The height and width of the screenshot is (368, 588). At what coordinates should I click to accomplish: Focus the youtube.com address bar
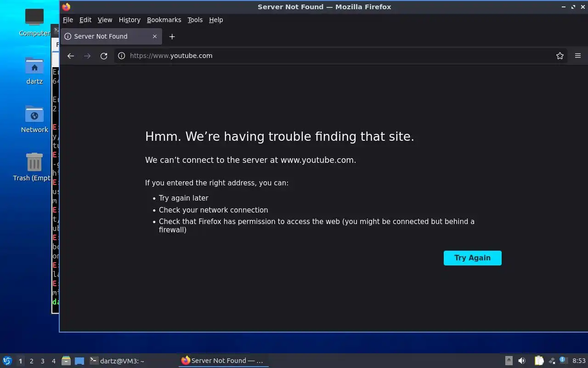340,56
